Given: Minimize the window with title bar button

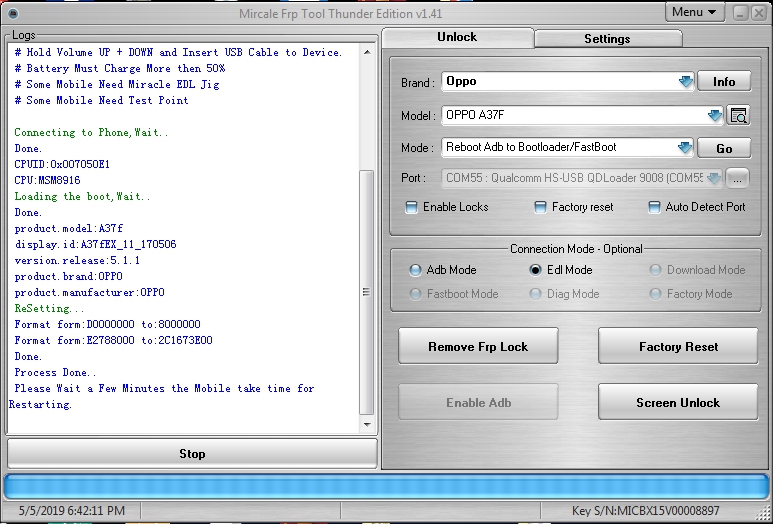Looking at the screenshot, I should 740,13.
